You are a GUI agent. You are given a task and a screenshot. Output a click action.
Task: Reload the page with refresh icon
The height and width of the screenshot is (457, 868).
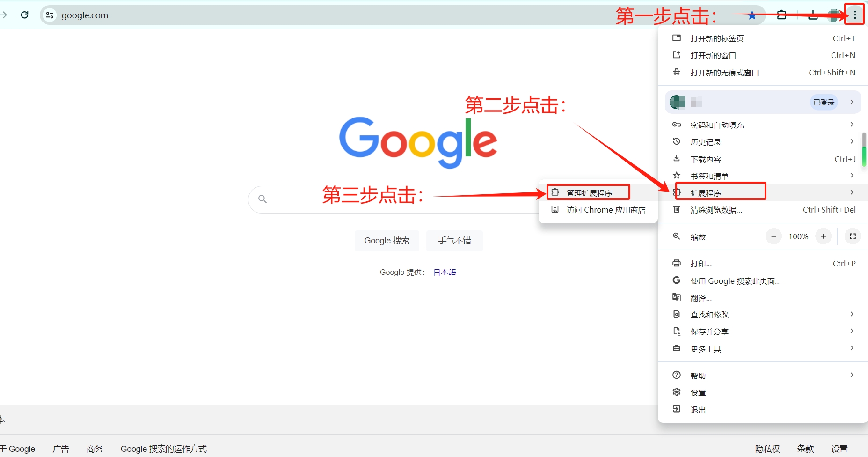[25, 15]
